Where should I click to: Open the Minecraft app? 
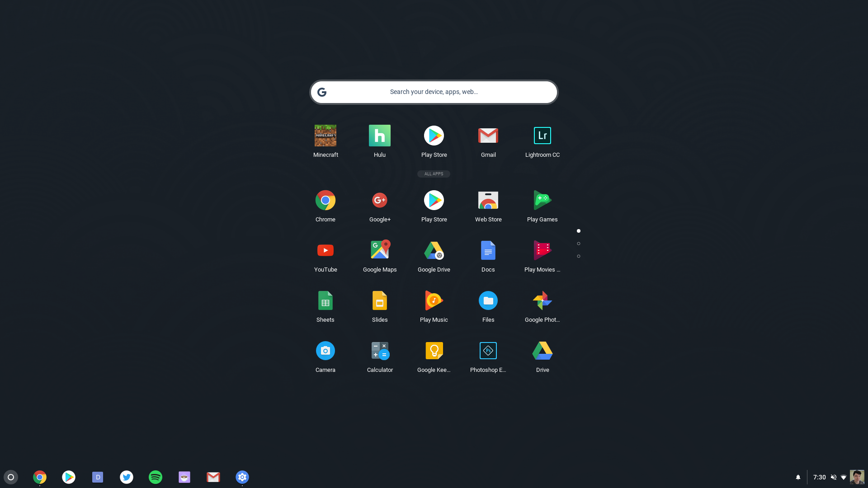coord(325,136)
